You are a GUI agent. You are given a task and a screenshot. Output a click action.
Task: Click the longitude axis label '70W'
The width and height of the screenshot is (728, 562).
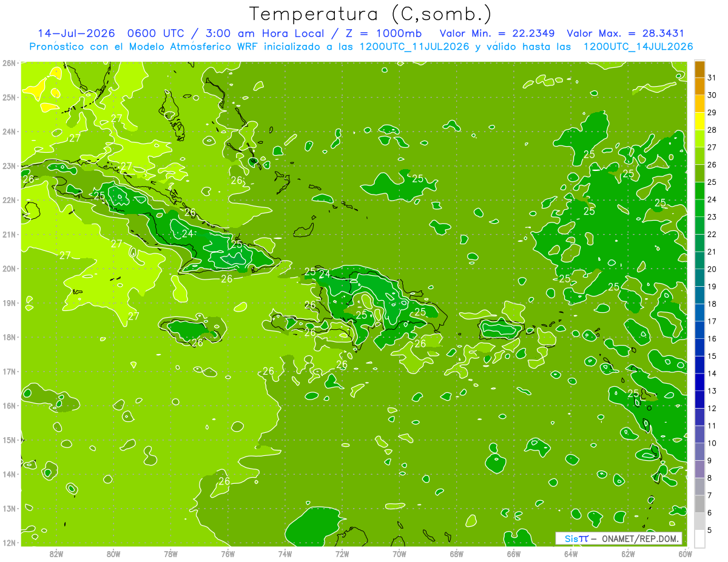click(x=399, y=554)
